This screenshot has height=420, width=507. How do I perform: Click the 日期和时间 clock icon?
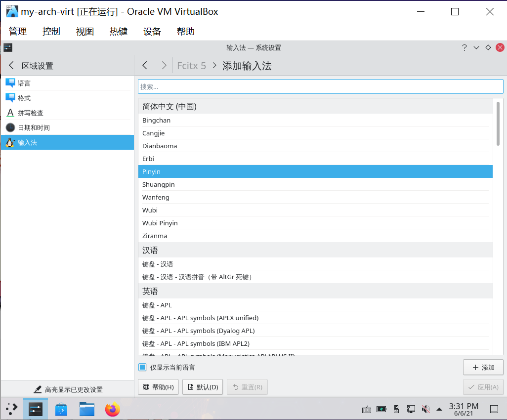pos(11,127)
